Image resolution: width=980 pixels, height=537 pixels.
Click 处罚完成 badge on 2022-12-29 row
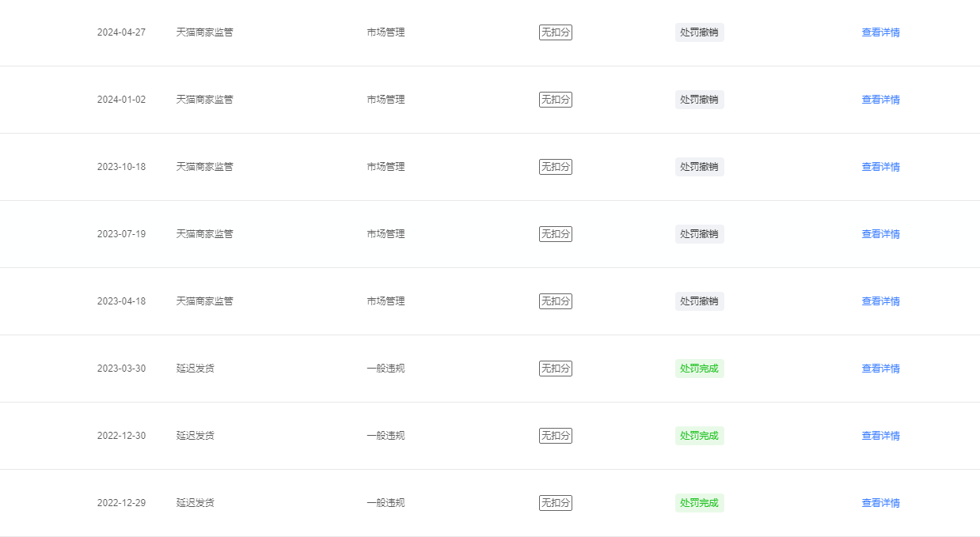click(700, 503)
